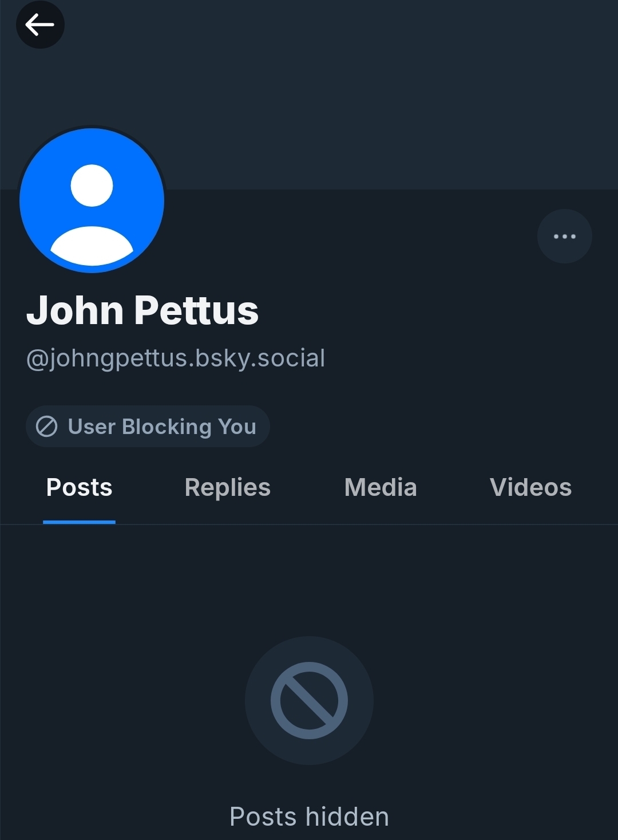Click the 'User Blocking You' badge text
Image resolution: width=618 pixels, height=840 pixels.
[162, 427]
